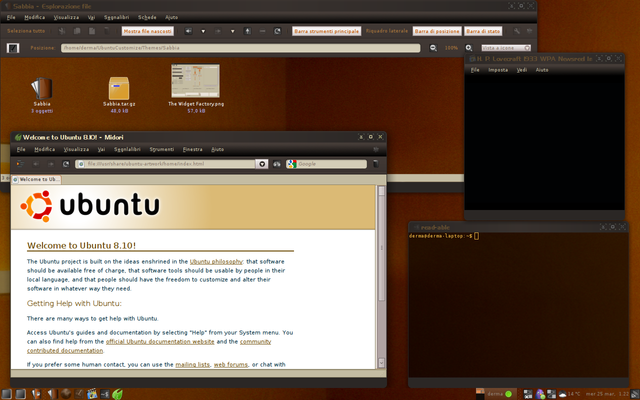Click the Google search engine icon in Midori
The image size is (640, 400).
(x=291, y=164)
